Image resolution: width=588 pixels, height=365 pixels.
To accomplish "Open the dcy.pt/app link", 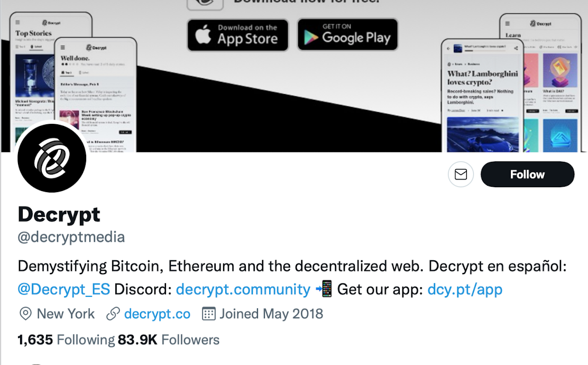I will point(465,289).
